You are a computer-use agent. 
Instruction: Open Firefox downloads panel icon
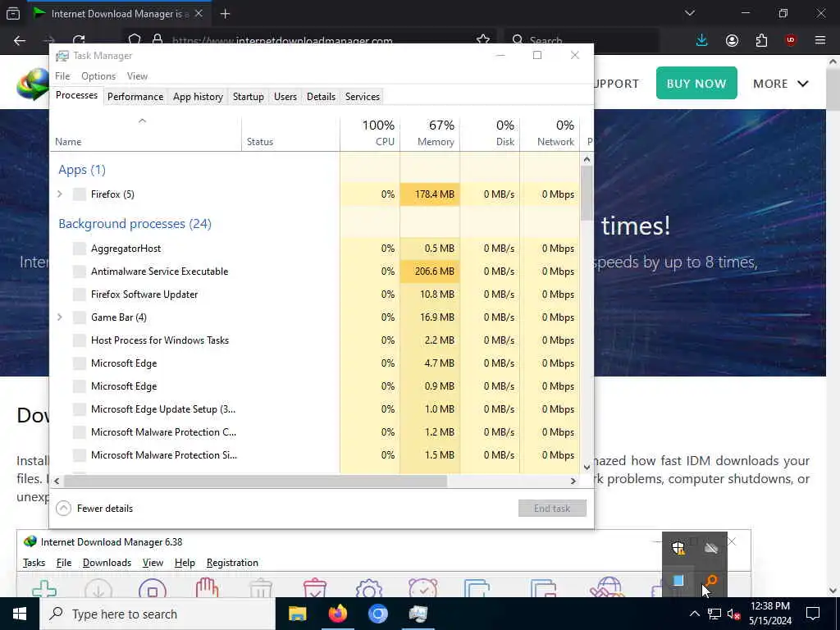click(701, 40)
